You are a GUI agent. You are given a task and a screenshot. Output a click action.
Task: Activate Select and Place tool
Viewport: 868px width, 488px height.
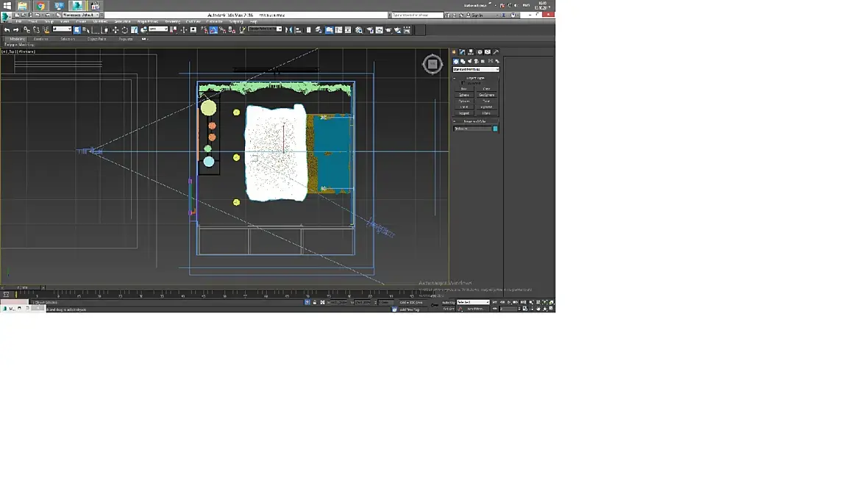pos(143,30)
